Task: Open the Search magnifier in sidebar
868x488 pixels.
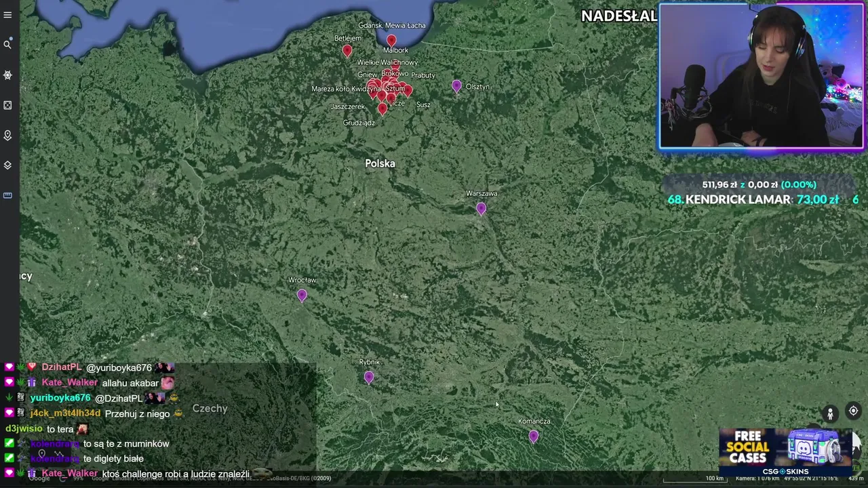Action: pos(7,45)
